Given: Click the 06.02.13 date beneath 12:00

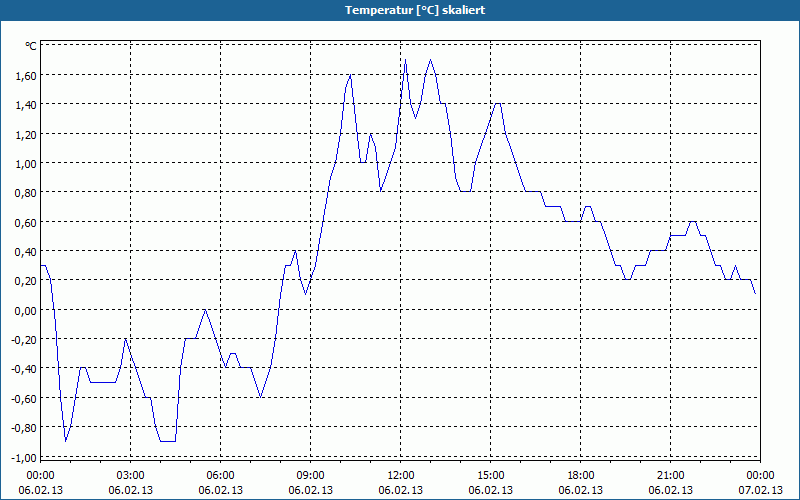Looking at the screenshot, I should (401, 490).
